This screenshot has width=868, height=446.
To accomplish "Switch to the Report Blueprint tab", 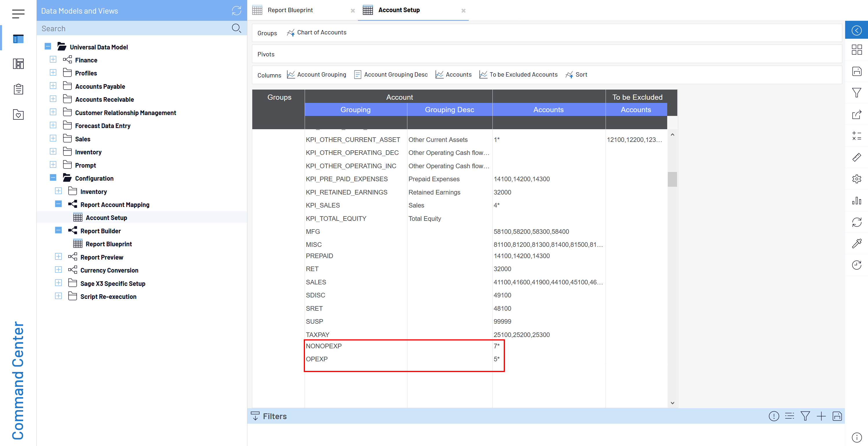I will pyautogui.click(x=290, y=10).
